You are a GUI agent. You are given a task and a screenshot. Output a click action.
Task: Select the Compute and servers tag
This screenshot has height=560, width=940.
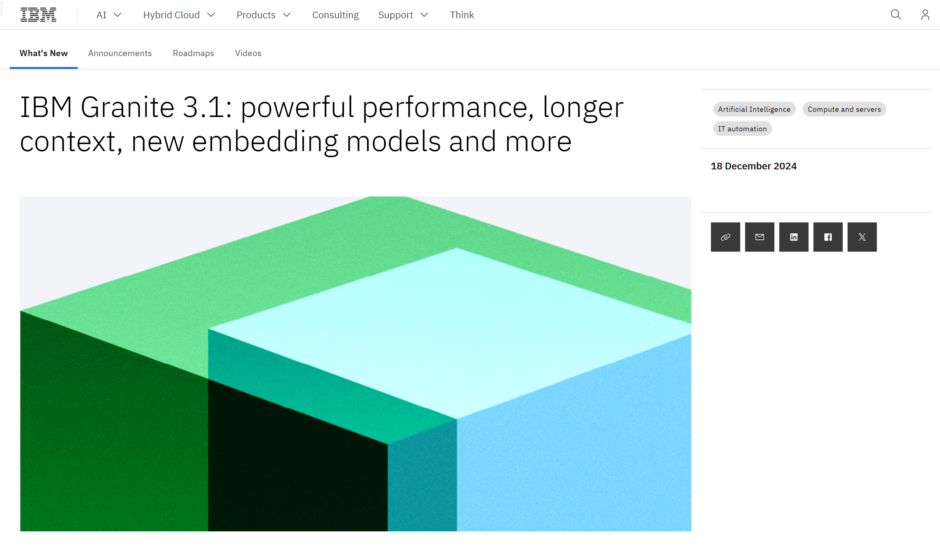coord(844,109)
